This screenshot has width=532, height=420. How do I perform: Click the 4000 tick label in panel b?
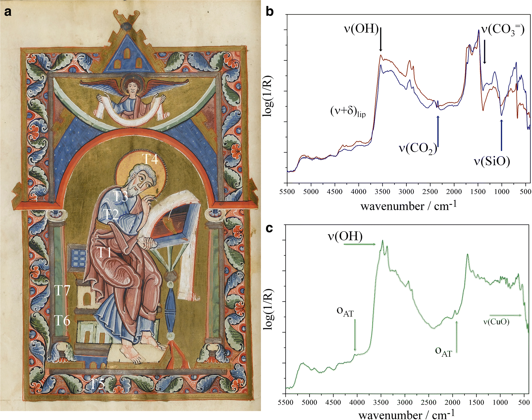click(x=358, y=192)
